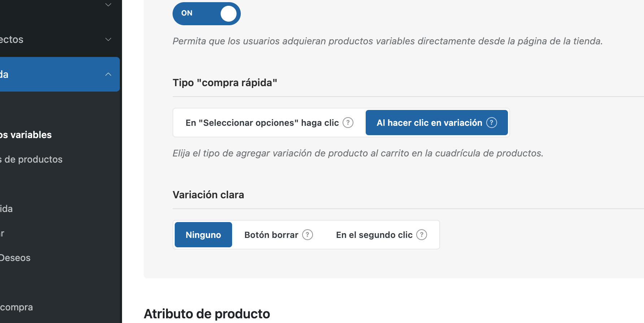
Task: Open sidebar item ending in "s de productos"
Action: click(x=31, y=159)
